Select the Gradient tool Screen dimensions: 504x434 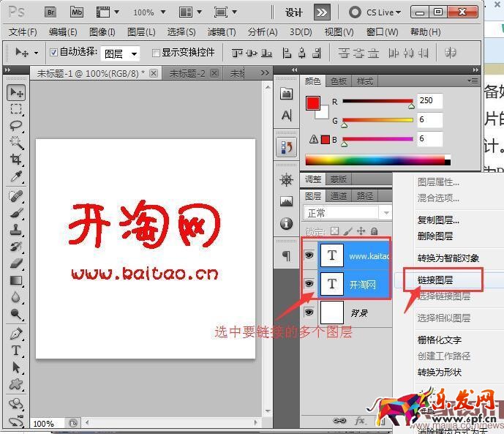[x=16, y=280]
